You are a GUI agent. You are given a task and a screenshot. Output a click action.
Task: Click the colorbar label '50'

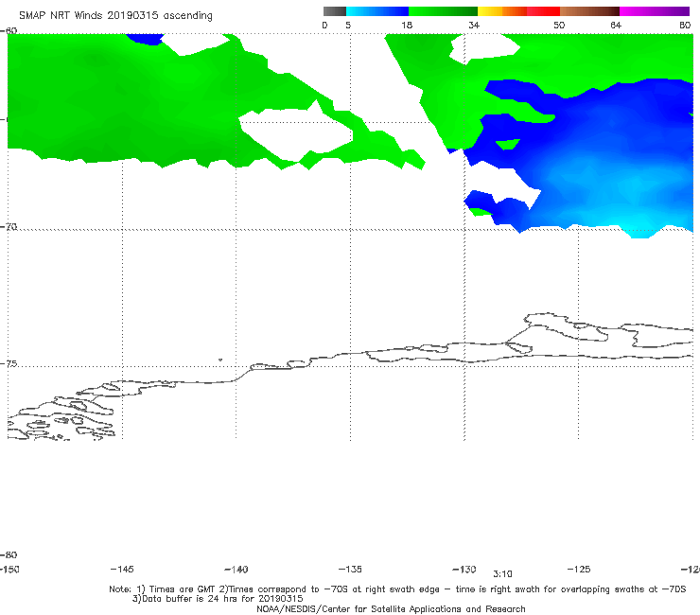559,25
